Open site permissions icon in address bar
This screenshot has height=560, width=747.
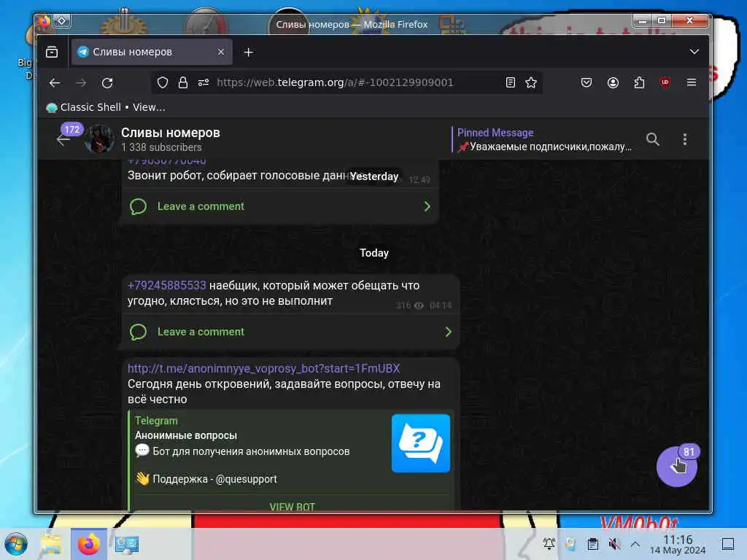[204, 83]
